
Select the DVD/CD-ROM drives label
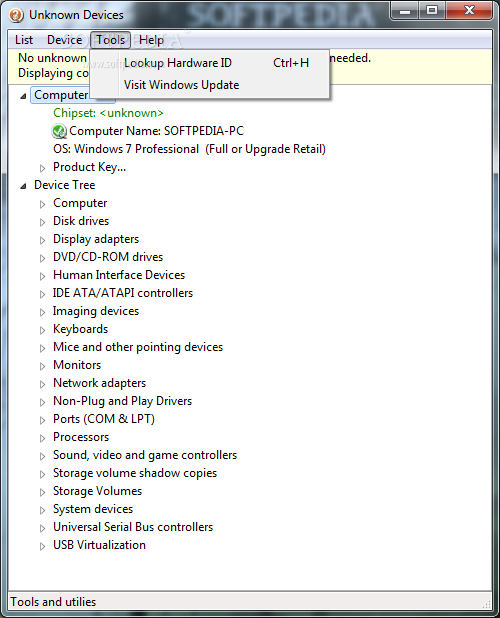[108, 257]
